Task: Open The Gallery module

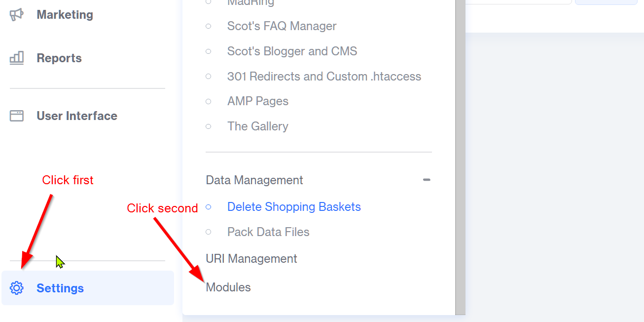Action: point(257,126)
